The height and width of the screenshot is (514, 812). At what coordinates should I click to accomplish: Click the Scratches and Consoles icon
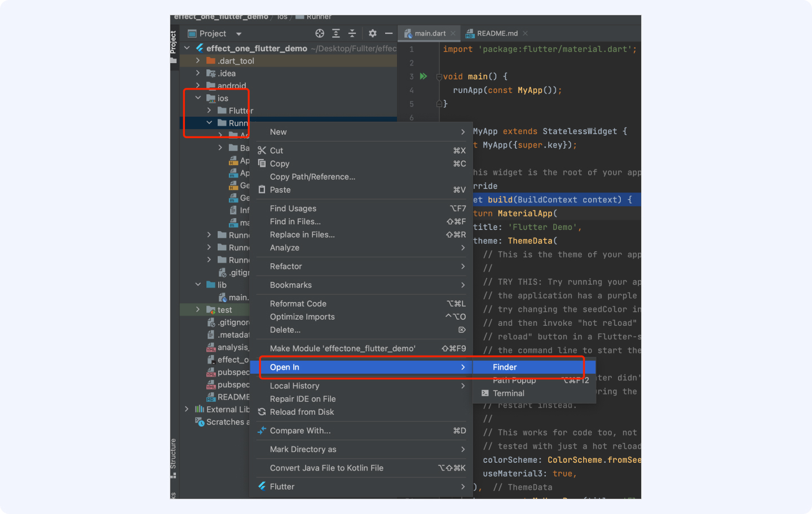click(x=199, y=422)
